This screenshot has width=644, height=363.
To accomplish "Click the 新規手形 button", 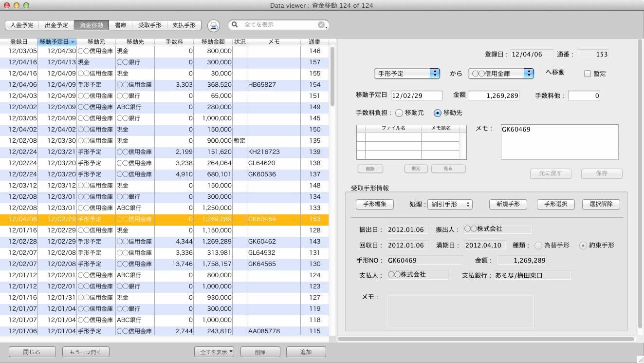I will [508, 204].
